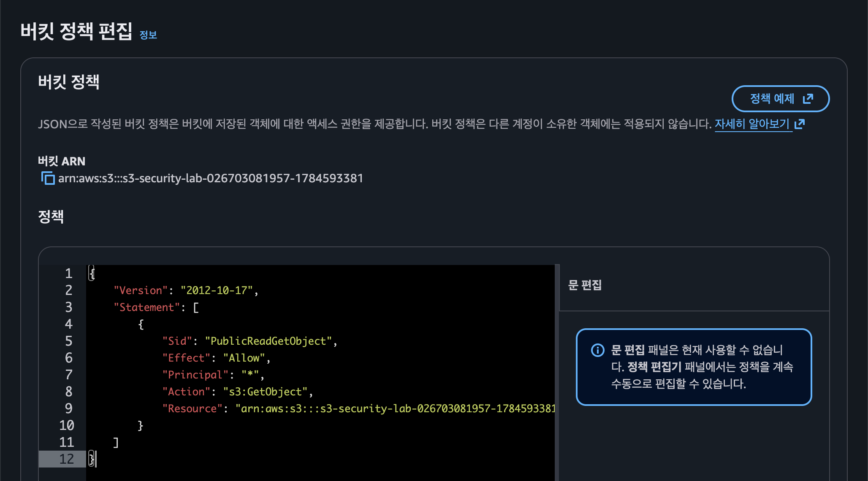This screenshot has height=481, width=868.
Task: Click the info icon in the 문 편집 notice
Action: click(597, 350)
